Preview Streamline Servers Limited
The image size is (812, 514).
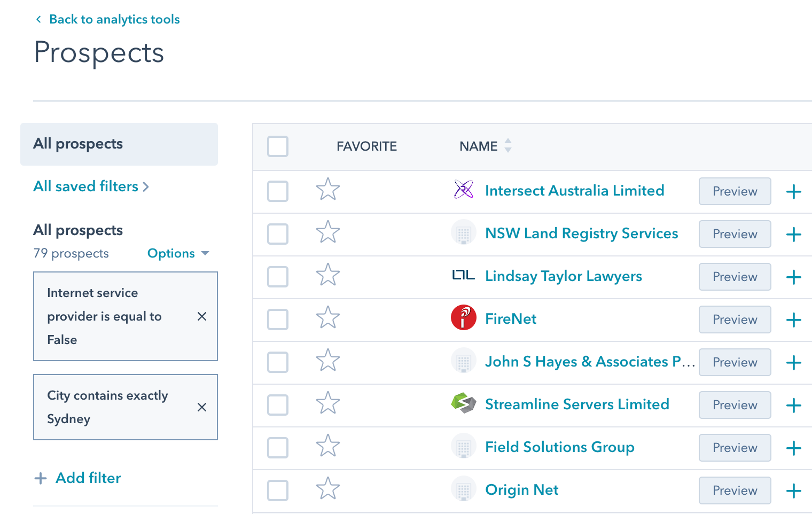coord(735,405)
